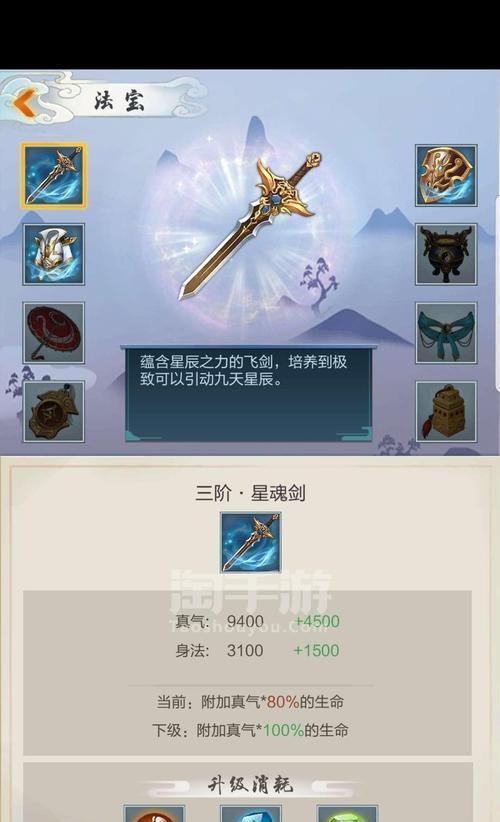The image size is (500, 822).
Task: Click the sword description text box
Action: (248, 393)
